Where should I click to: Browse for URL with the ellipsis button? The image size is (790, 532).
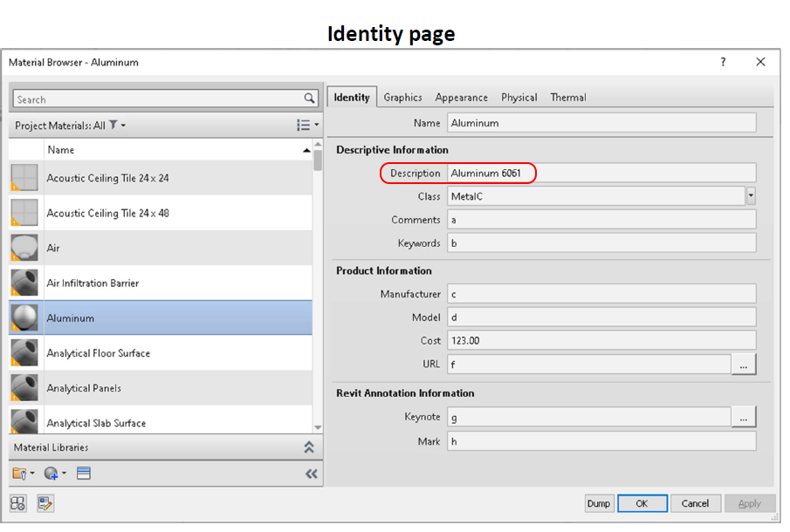[x=744, y=365]
